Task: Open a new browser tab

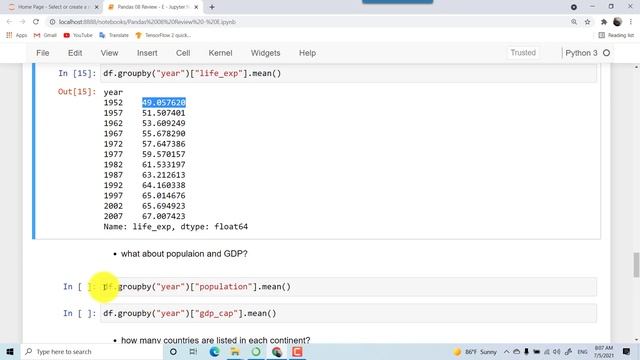Action: click(212, 7)
